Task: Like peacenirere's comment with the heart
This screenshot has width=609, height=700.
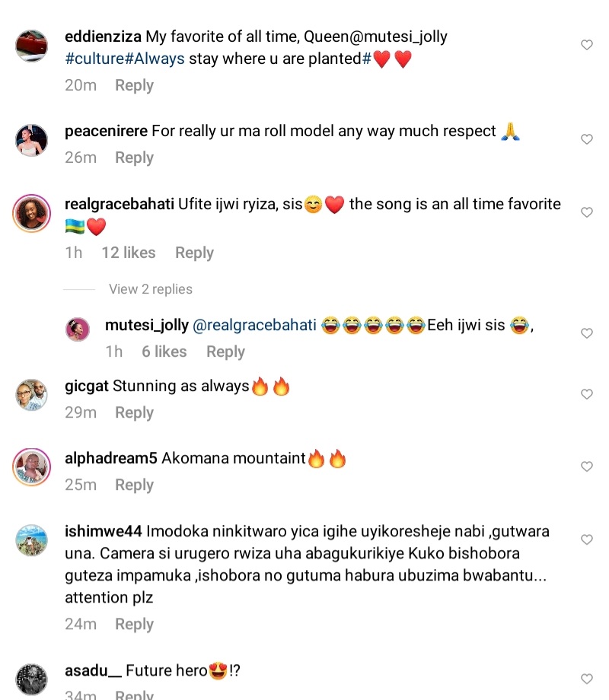Action: 587,140
